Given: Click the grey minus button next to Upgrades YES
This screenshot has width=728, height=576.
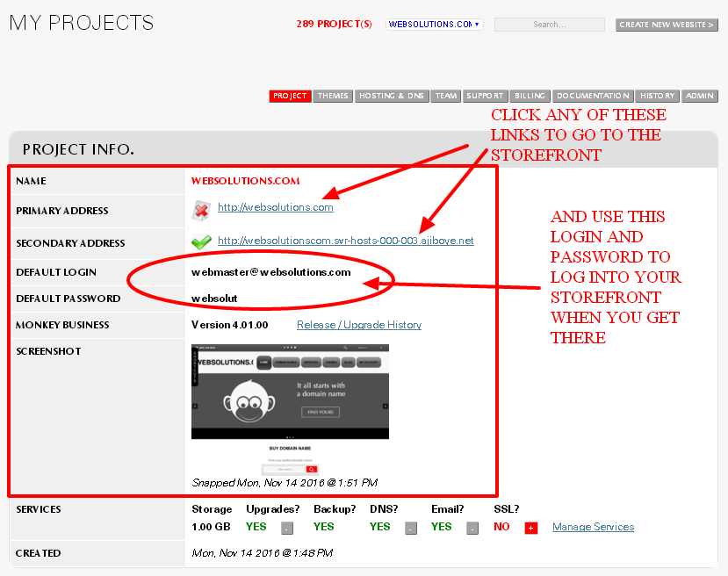Looking at the screenshot, I should (287, 528).
